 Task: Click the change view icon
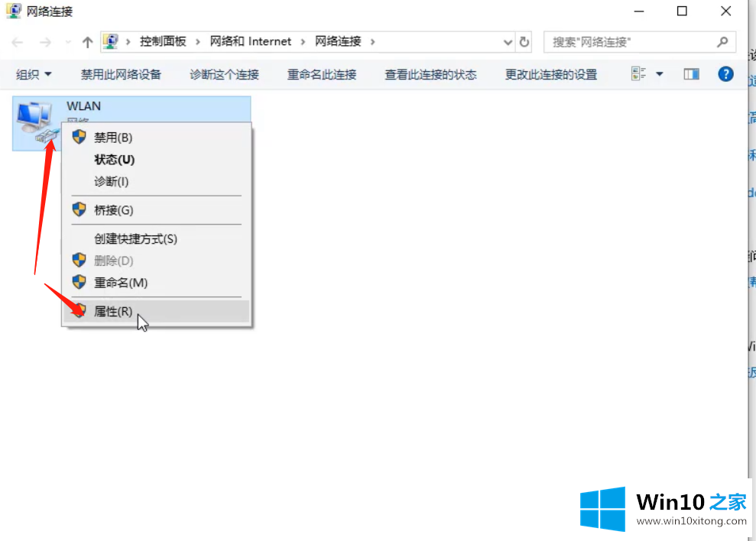638,74
